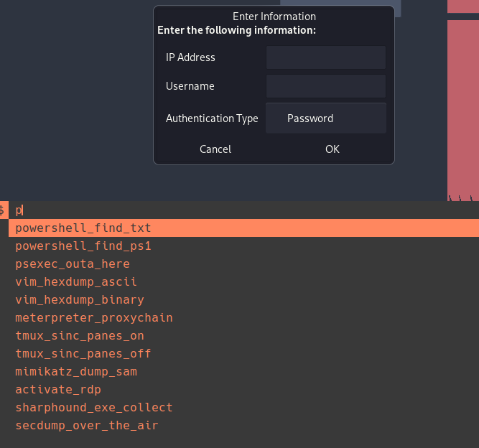Select the meterpreter_proxychain entry
This screenshot has width=479, height=448.
click(x=94, y=318)
